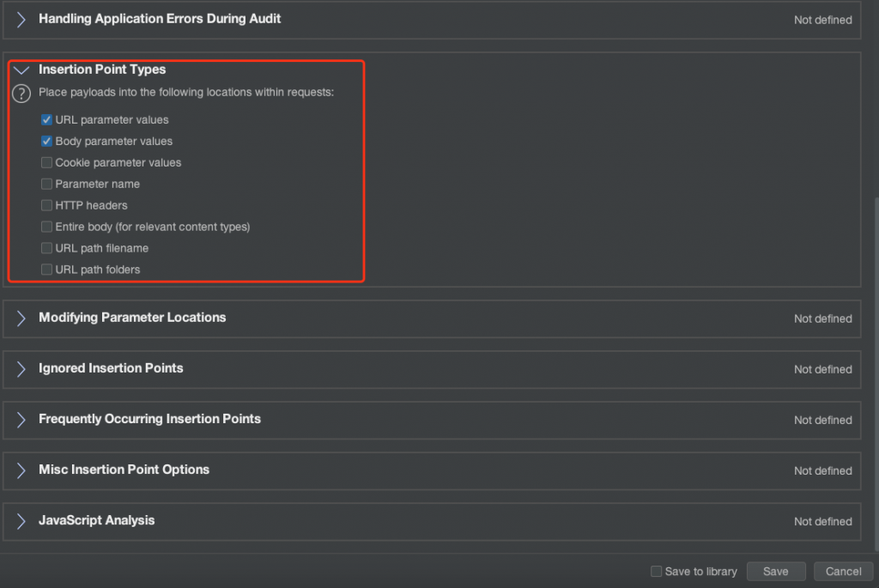Uncheck Body parameter values
Screen dimensions: 879x588
tap(47, 142)
